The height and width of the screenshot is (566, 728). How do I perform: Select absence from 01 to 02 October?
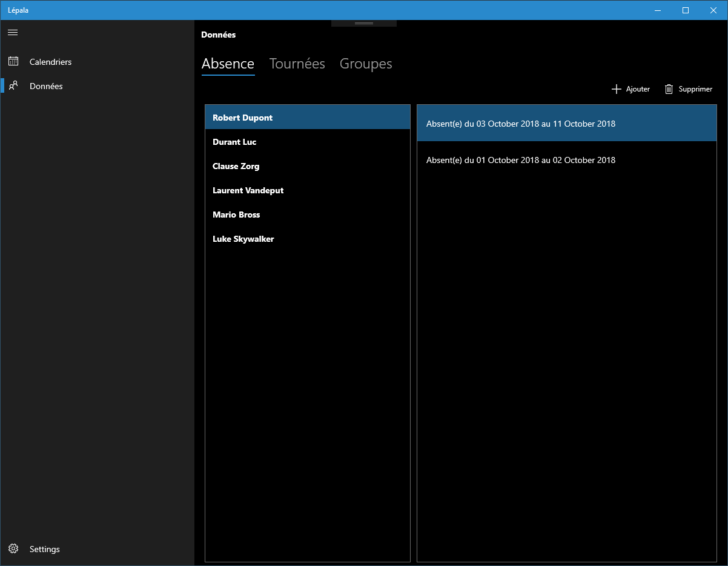pos(567,160)
